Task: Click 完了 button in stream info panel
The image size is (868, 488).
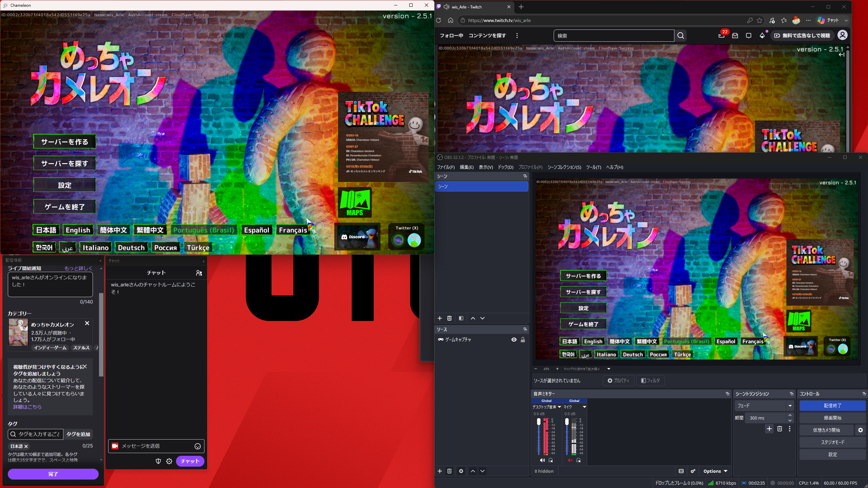Action: [53, 474]
